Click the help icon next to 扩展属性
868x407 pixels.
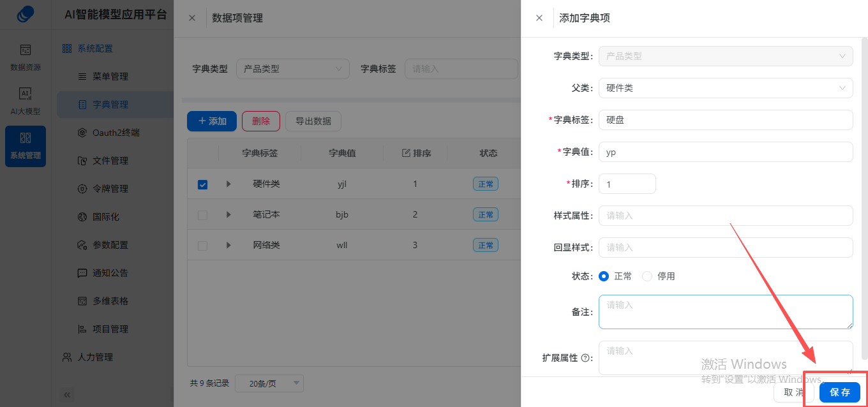(585, 359)
